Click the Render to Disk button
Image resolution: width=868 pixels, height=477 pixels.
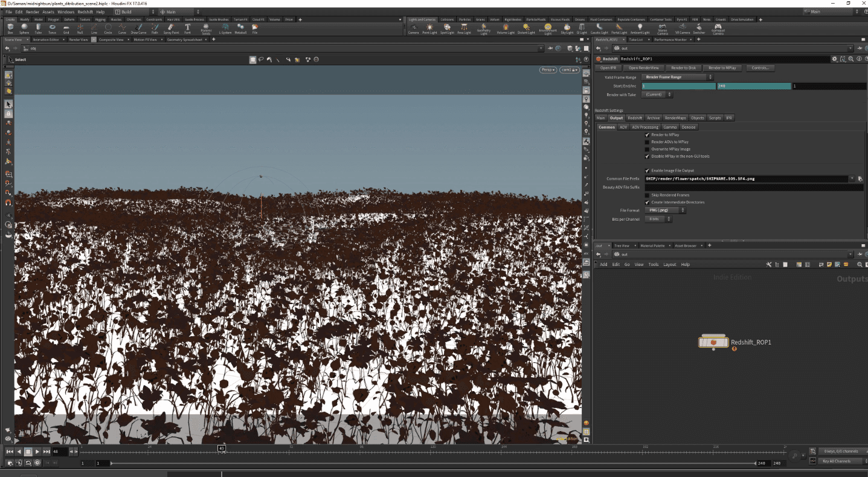(684, 68)
